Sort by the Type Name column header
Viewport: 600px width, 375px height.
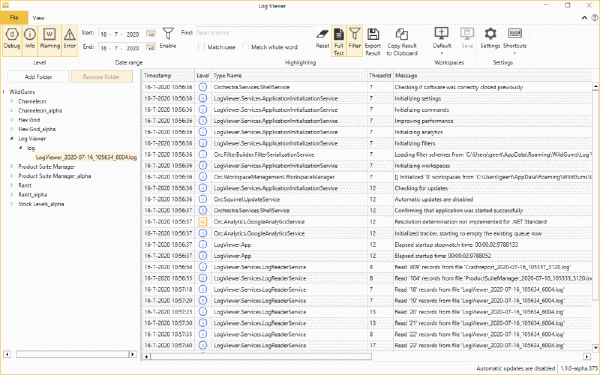[x=289, y=75]
